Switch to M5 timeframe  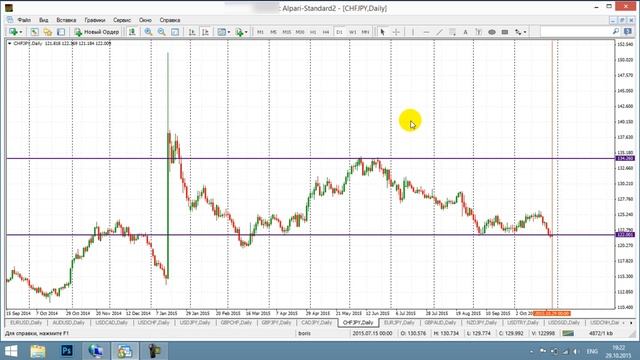pyautogui.click(x=273, y=32)
